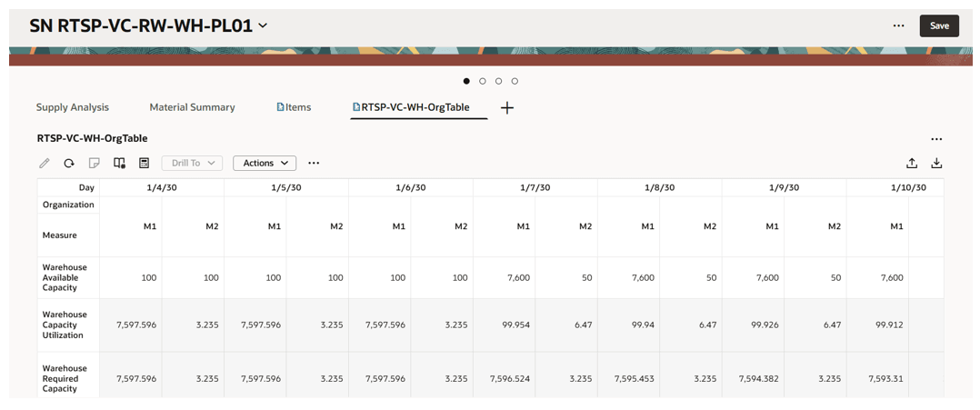Select the third page indicator dot
The image size is (980, 410).
click(498, 81)
